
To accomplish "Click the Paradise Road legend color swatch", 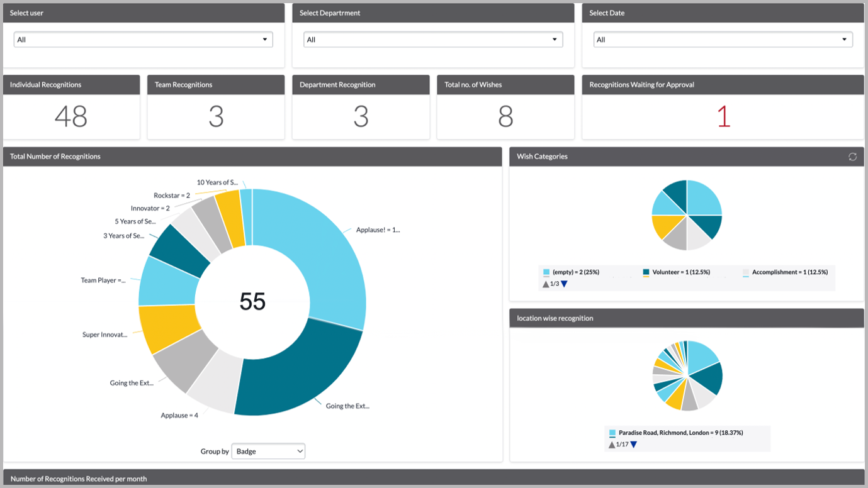I will coord(612,433).
